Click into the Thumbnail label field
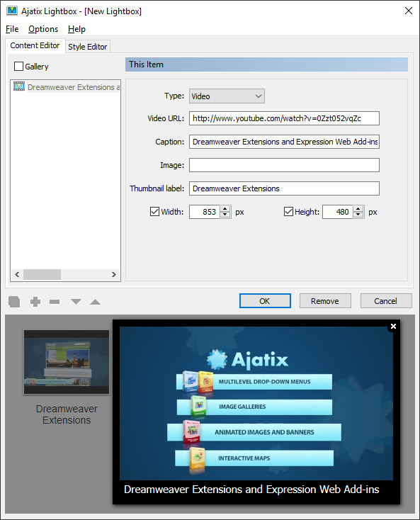This screenshot has width=420, height=520. pyautogui.click(x=284, y=188)
